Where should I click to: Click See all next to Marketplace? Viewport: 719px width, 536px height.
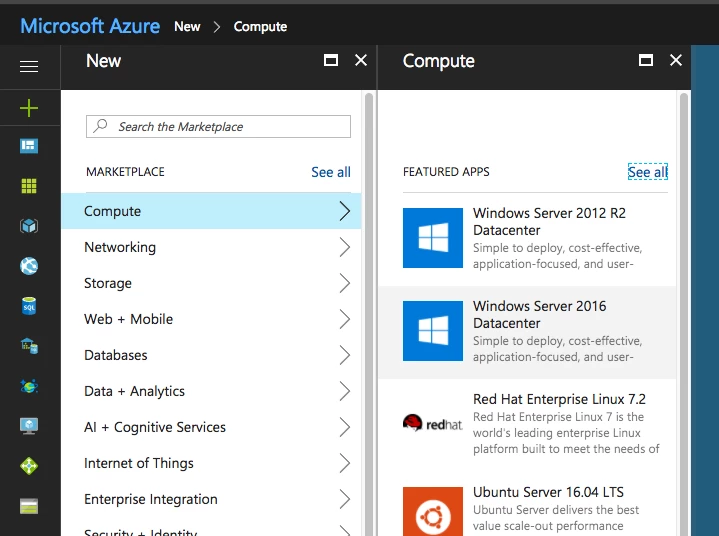point(331,172)
